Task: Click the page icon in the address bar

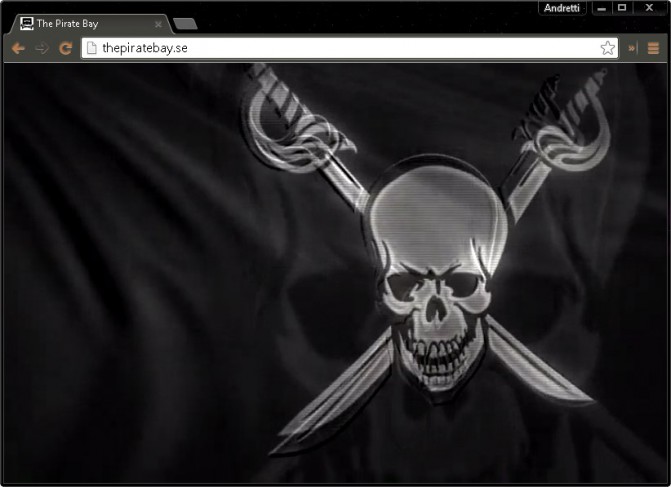Action: 91,48
